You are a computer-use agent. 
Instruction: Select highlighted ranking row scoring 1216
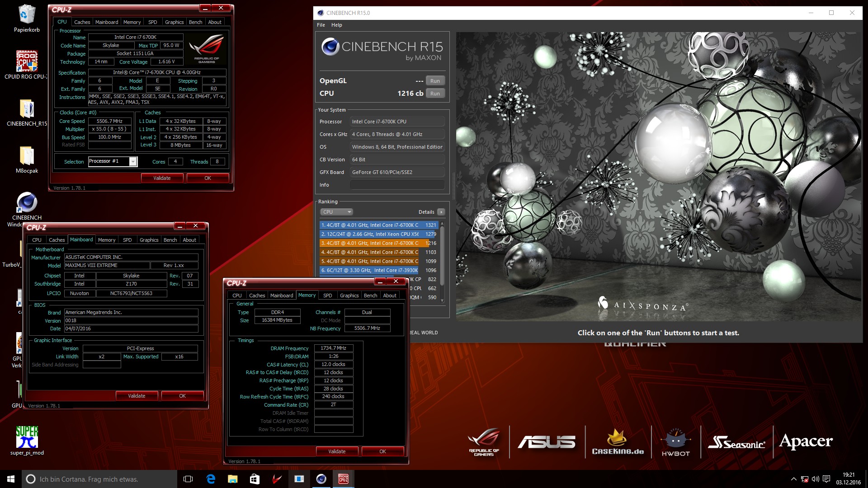point(379,243)
